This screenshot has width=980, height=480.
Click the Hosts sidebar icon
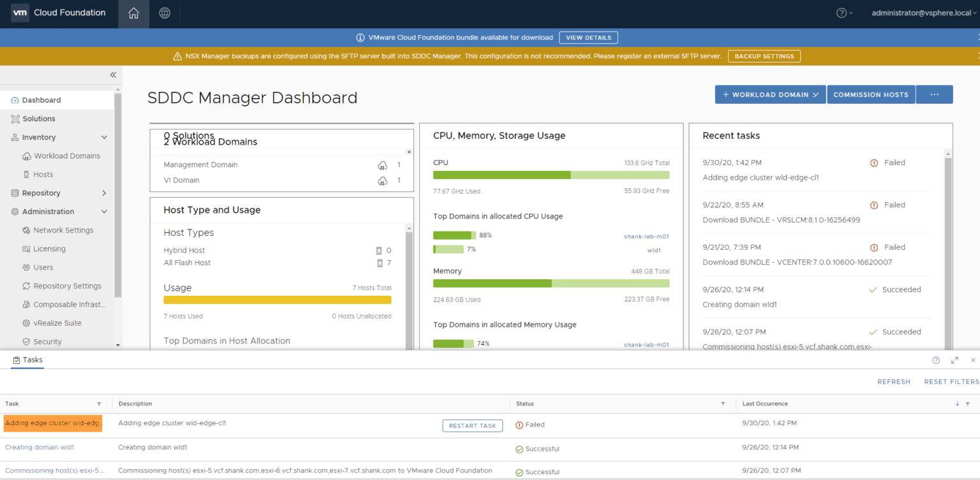pyautogui.click(x=27, y=175)
